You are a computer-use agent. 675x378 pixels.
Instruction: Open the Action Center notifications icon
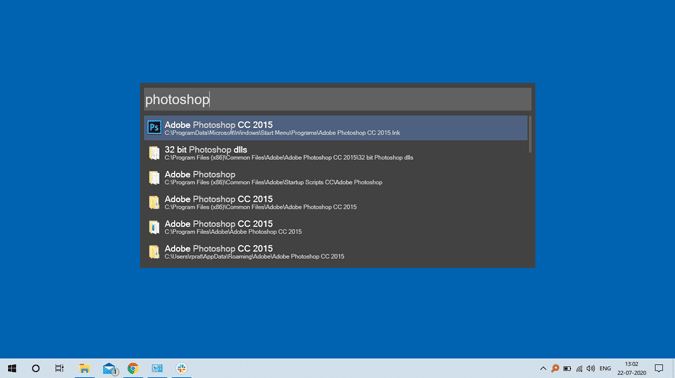[659, 369]
